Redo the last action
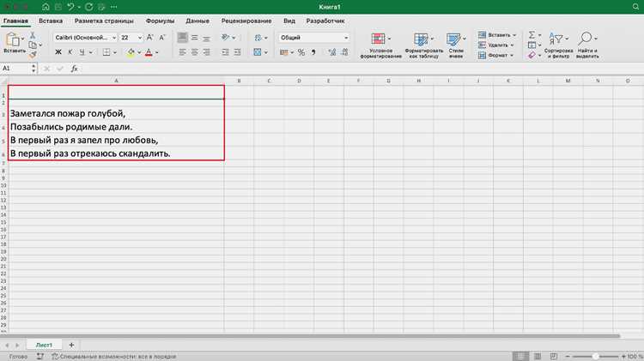 [x=88, y=7]
